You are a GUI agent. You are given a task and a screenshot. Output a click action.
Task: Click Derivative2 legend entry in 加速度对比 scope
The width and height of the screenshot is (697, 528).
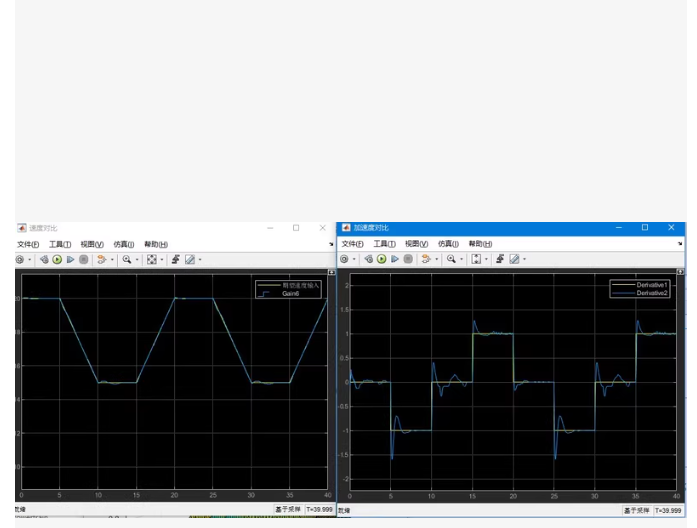click(x=652, y=293)
